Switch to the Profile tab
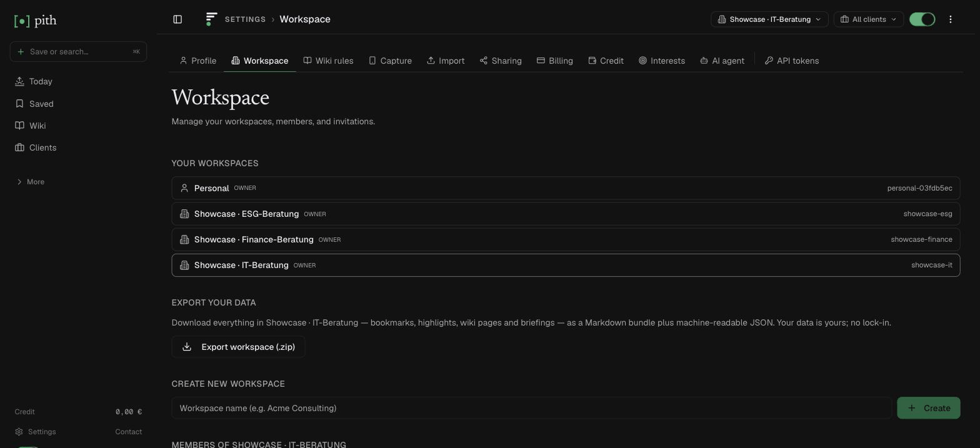980x448 pixels. click(x=197, y=61)
